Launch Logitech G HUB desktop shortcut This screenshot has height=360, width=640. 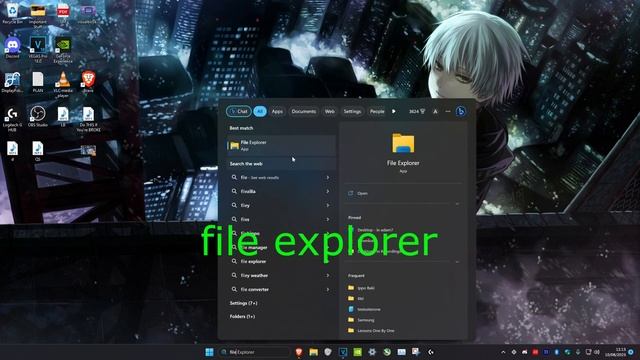click(12, 119)
